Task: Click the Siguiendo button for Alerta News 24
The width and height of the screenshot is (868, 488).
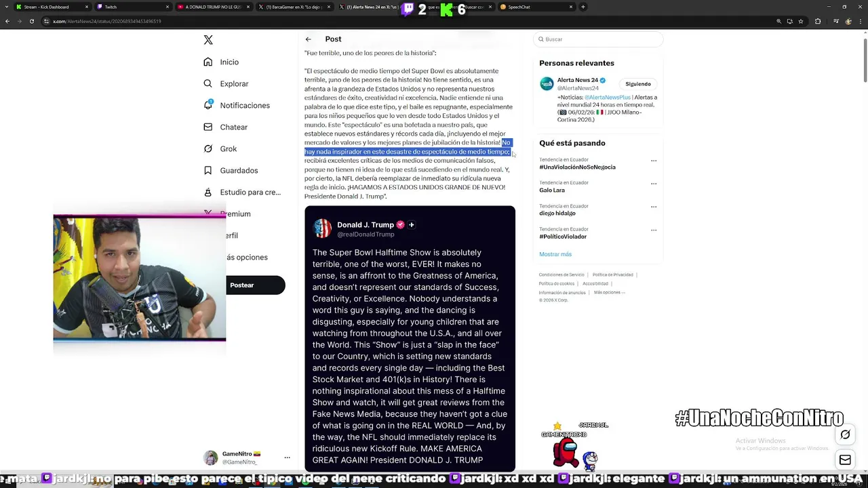Action: click(x=638, y=84)
